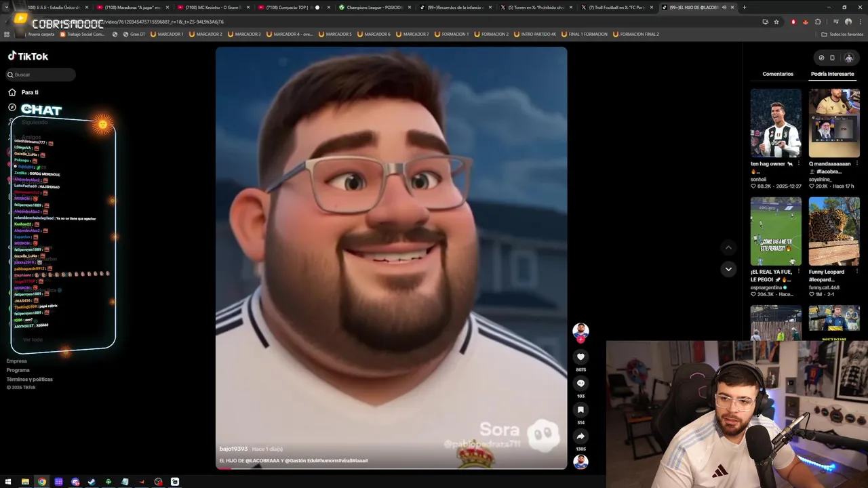Click the @LACOBRAAA mention in the caption
Viewport: 868px width, 488px height.
point(263,461)
